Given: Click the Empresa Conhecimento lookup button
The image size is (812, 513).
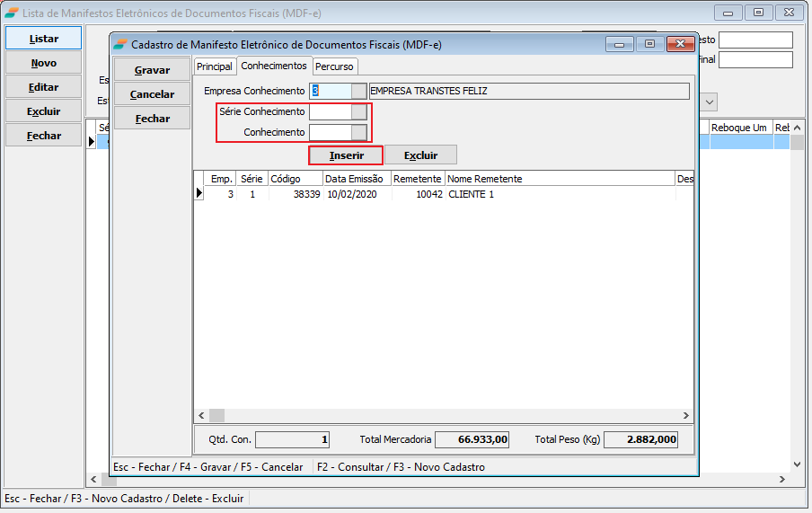Looking at the screenshot, I should (358, 91).
